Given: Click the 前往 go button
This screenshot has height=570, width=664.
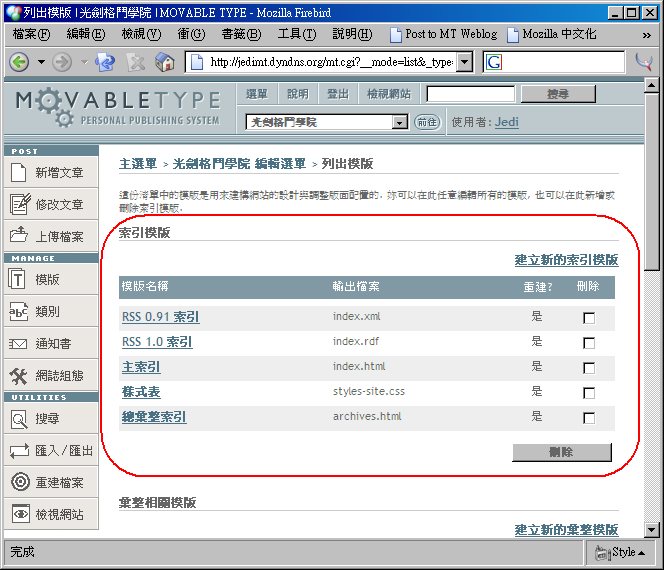Looking at the screenshot, I should coord(427,122).
